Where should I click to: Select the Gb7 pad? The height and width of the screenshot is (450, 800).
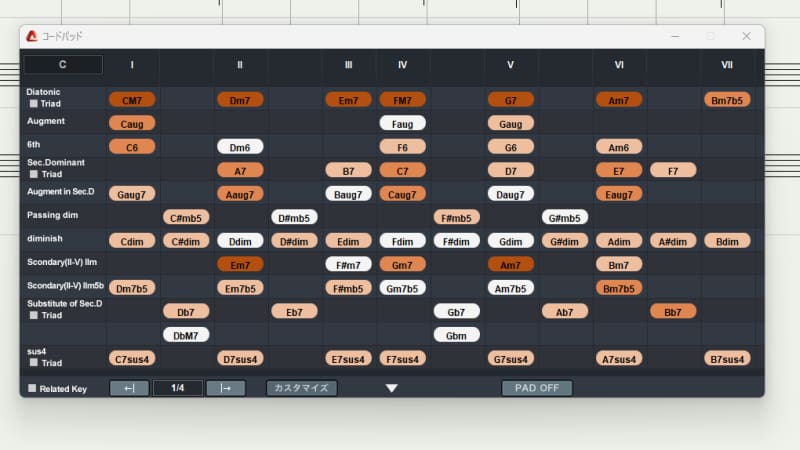coord(456,311)
